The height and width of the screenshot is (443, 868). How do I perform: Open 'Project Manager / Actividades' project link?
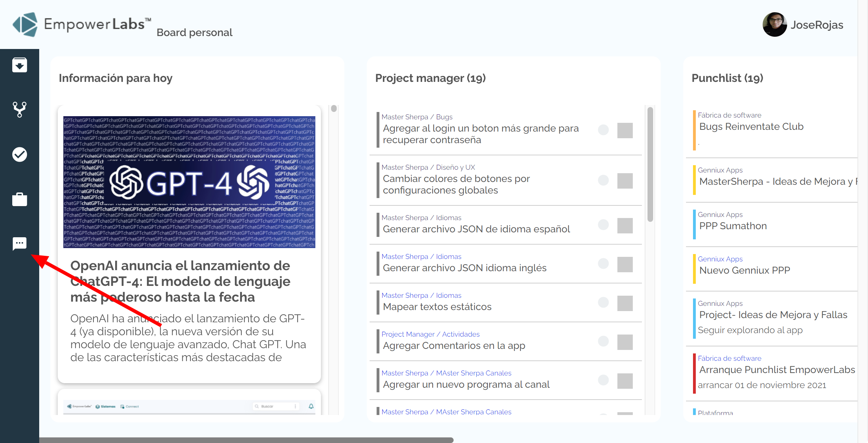click(430, 334)
